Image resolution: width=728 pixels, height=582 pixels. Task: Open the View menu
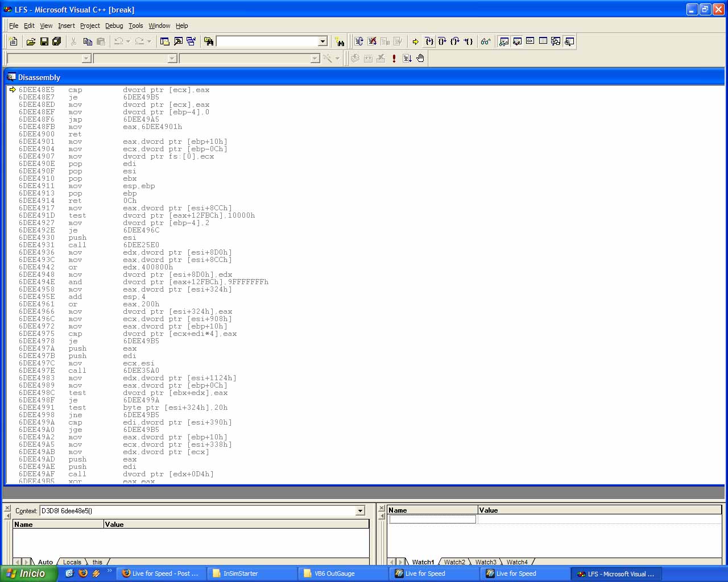[x=46, y=26]
